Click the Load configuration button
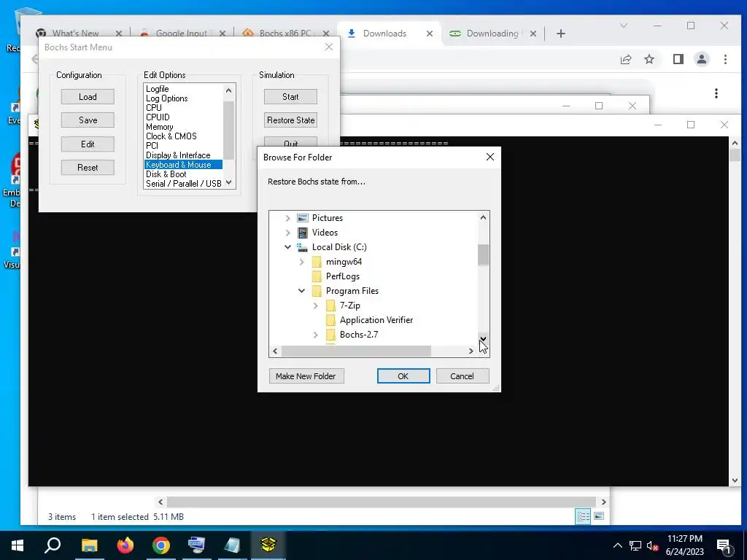747x560 pixels. click(x=88, y=97)
